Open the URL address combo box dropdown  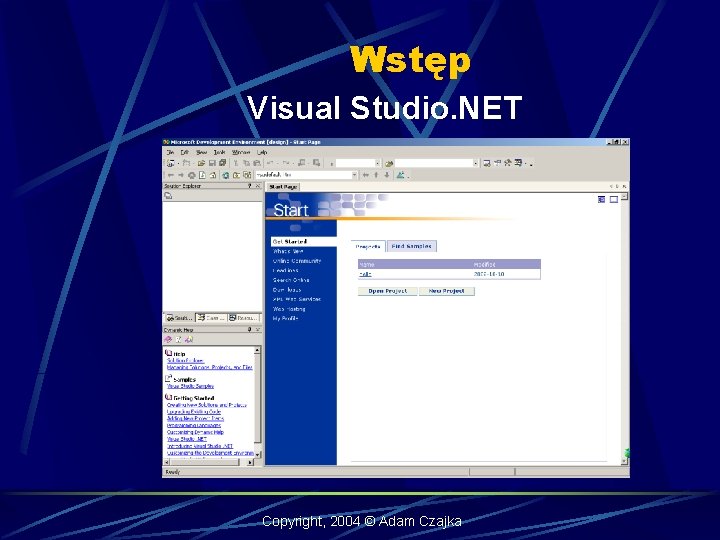click(x=354, y=175)
